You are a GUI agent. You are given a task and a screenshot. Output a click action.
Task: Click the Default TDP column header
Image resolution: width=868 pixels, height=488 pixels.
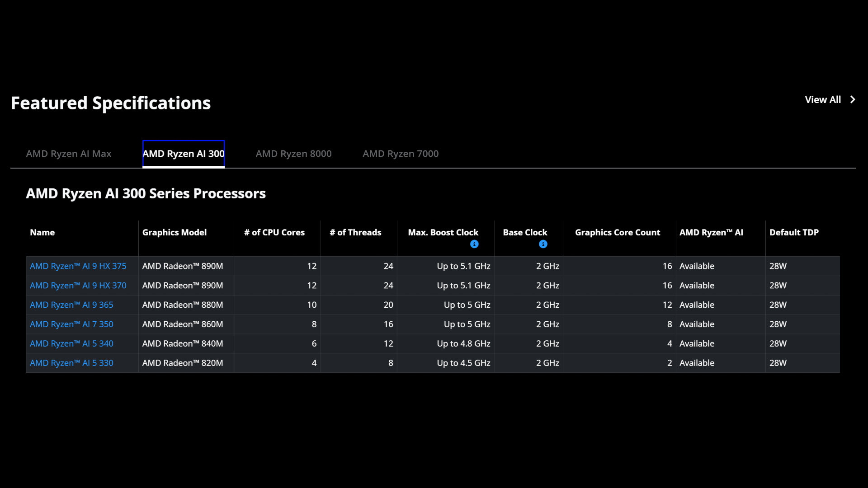(794, 232)
